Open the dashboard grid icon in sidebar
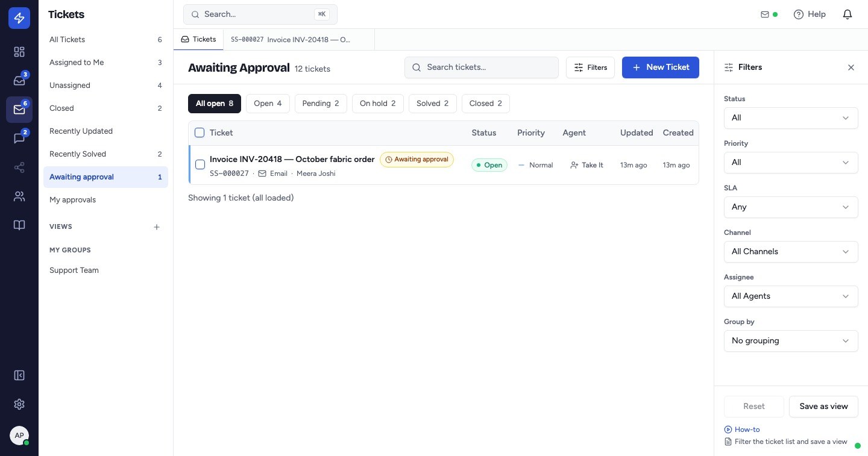Viewport: 868px width, 456px height. (x=19, y=52)
